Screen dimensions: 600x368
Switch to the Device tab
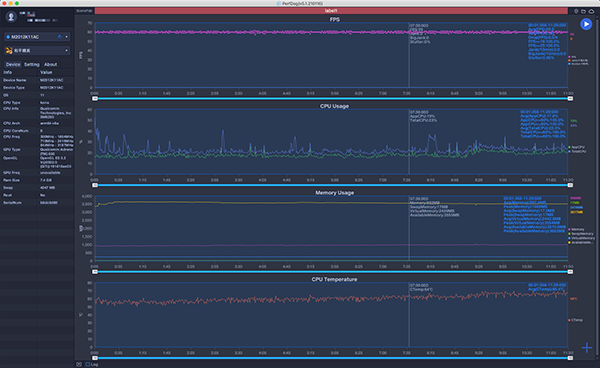pos(13,64)
